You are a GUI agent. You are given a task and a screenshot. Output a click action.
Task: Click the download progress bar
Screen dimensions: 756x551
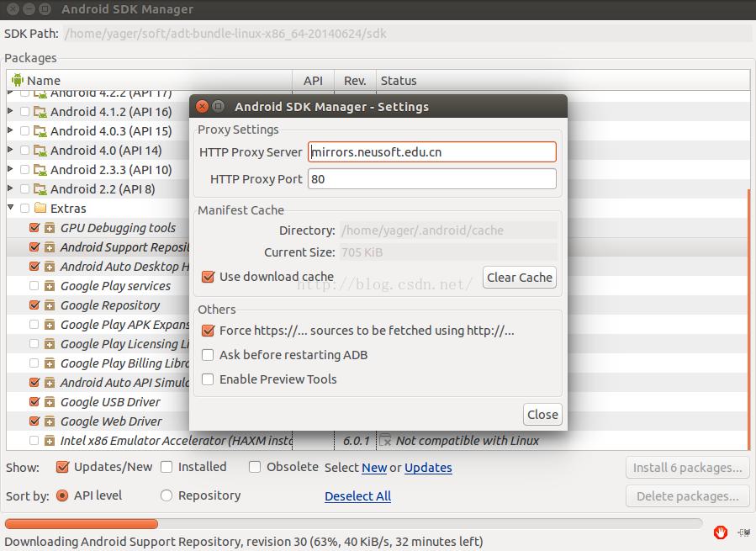(x=353, y=523)
